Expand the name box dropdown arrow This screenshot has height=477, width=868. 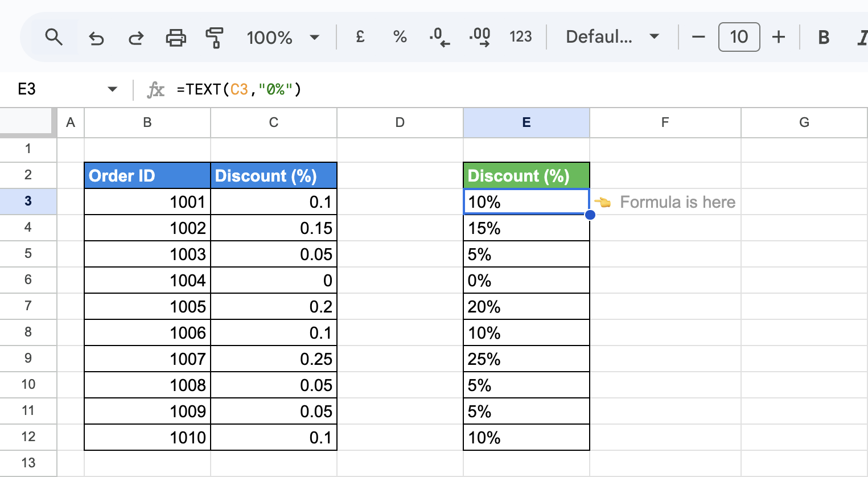pyautogui.click(x=112, y=89)
